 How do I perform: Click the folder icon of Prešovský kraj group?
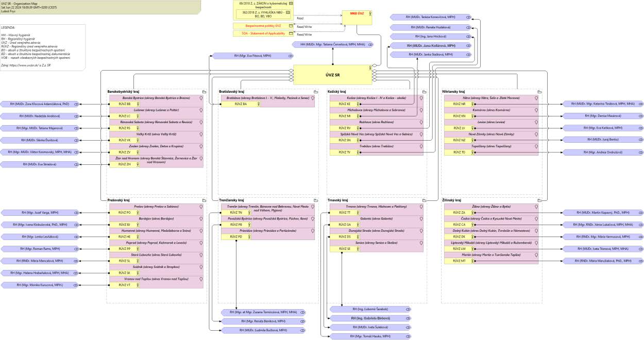tap(204, 200)
